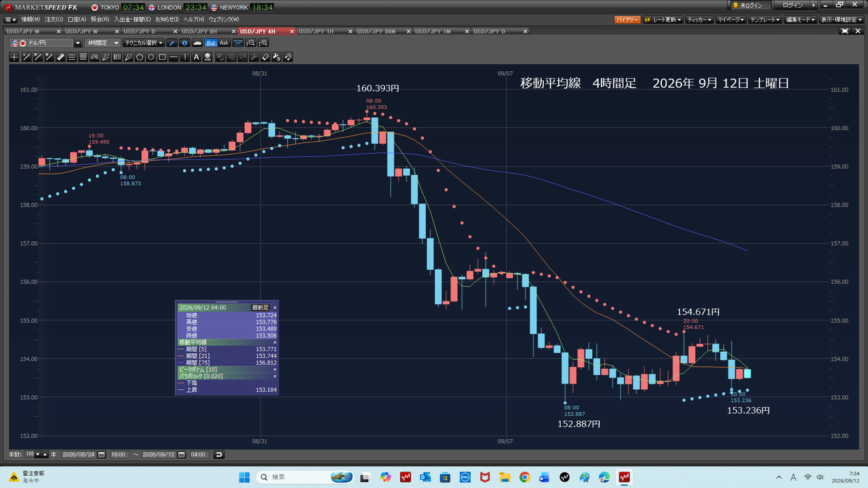
Task: Expand the 4時間足 timeframe dropdown
Action: click(x=102, y=43)
